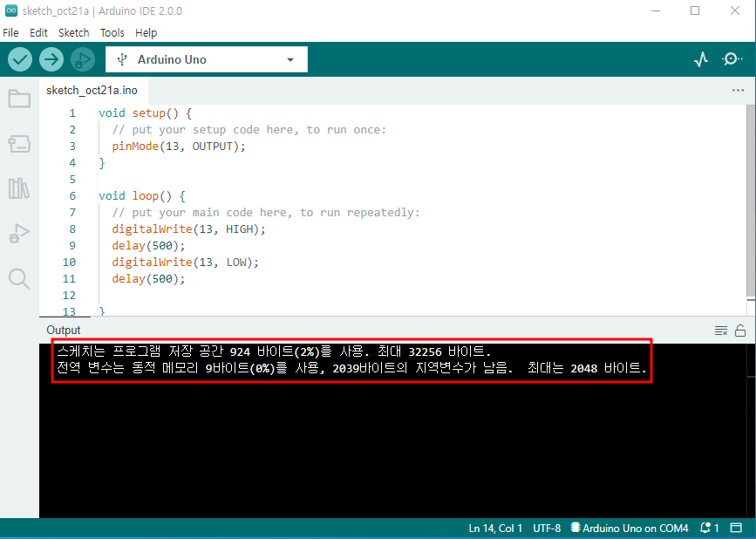Screen dimensions: 756x539
Task: Click Arduino Uno on COM4 status entry
Action: [630, 528]
